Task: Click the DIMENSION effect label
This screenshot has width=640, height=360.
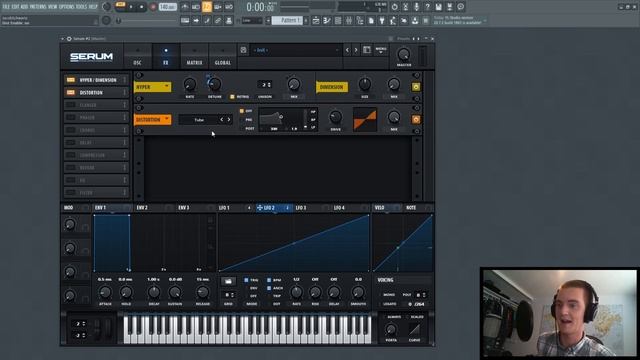Action: [332, 87]
